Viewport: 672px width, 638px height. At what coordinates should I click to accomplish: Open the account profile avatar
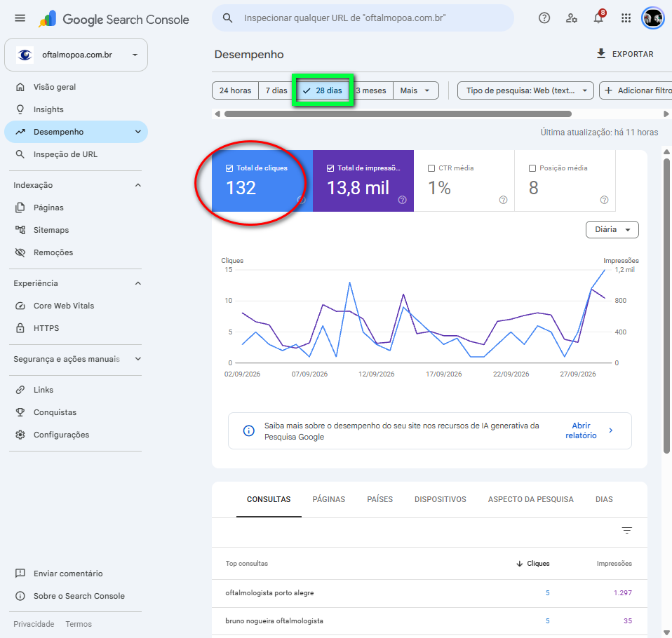click(653, 18)
